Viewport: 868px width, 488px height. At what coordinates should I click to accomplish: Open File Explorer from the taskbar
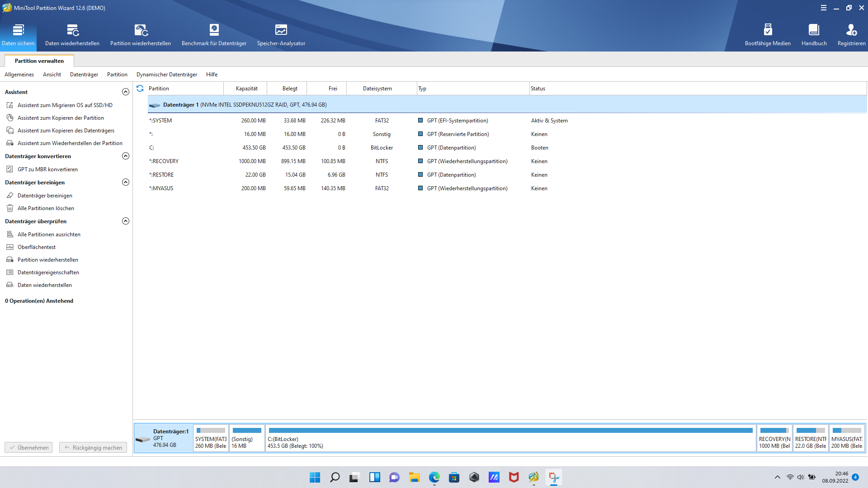click(x=414, y=477)
